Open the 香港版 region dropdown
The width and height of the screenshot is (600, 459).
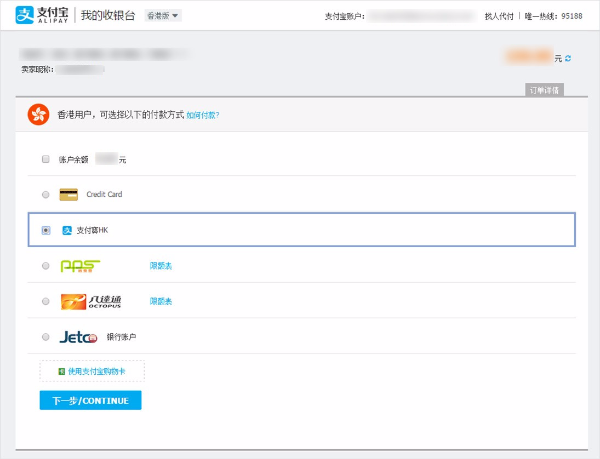[162, 16]
